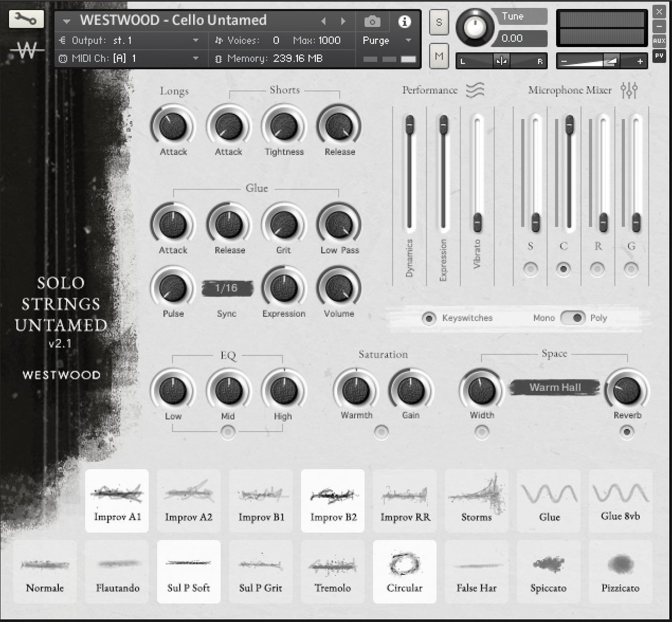Viewport: 672px width, 622px height.
Task: Select the Improv B1 articulation
Action: [x=261, y=501]
